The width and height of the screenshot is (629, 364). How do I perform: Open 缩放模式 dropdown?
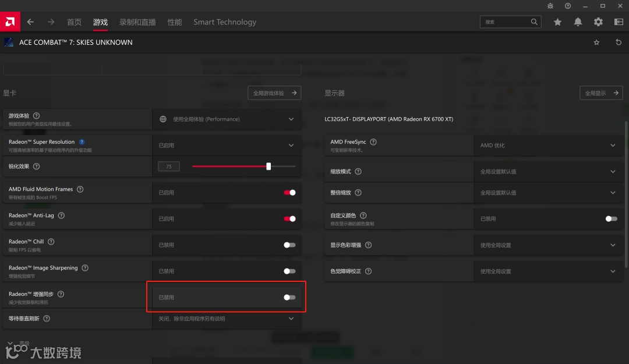tap(549, 171)
